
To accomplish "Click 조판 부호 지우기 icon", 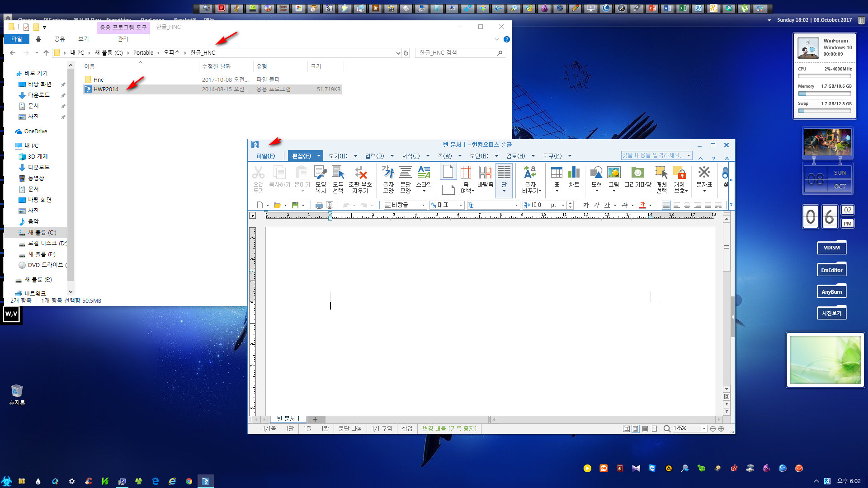I will (x=360, y=179).
